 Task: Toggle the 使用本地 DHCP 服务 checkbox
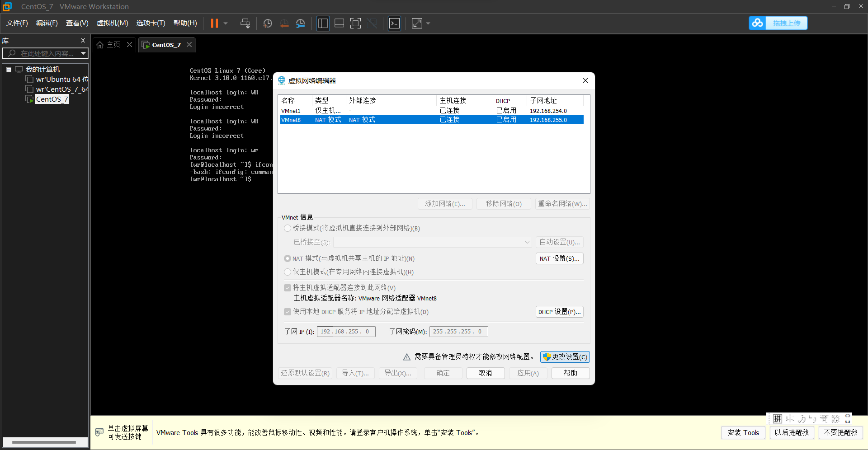point(288,312)
